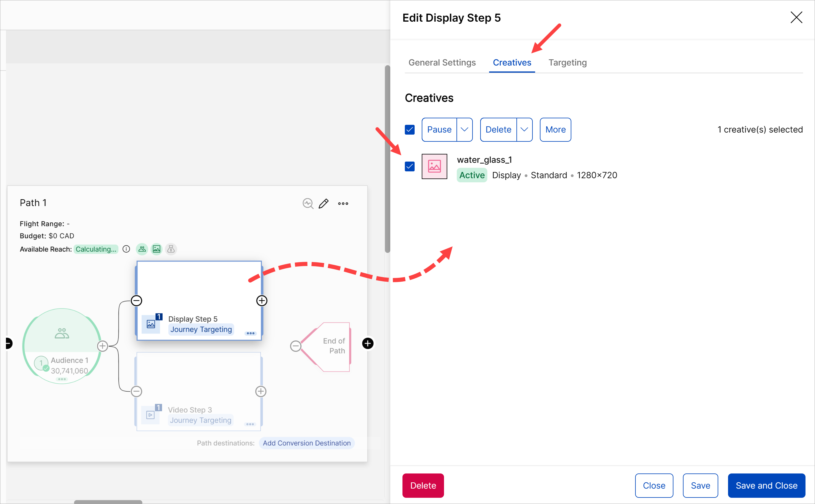Screen dimensions: 815x504
Task: Click the budget money bag indicator icon
Action: click(x=171, y=249)
